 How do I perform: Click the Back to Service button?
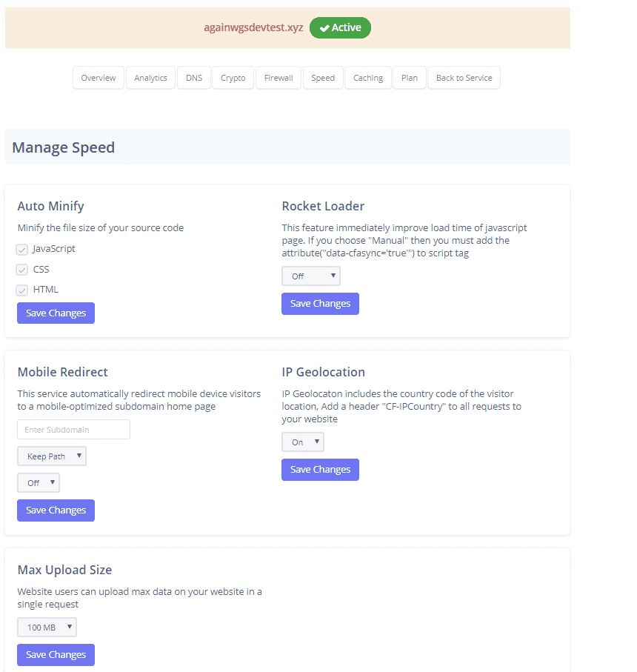coord(464,78)
